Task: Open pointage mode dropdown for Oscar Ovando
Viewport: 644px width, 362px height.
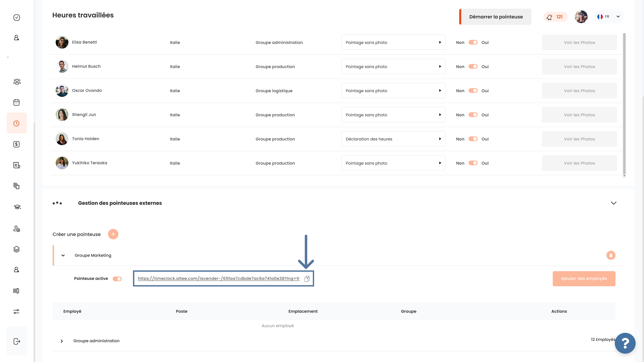Action: pos(393,91)
